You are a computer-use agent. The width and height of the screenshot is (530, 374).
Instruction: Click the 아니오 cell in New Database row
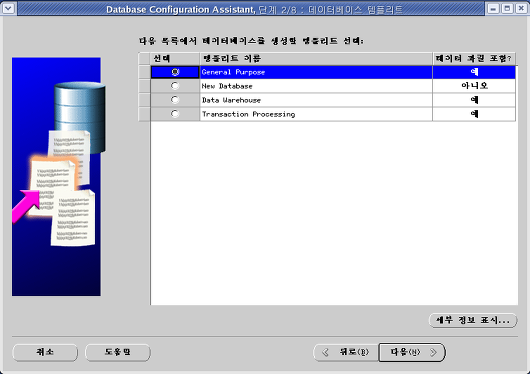pyautogui.click(x=474, y=86)
